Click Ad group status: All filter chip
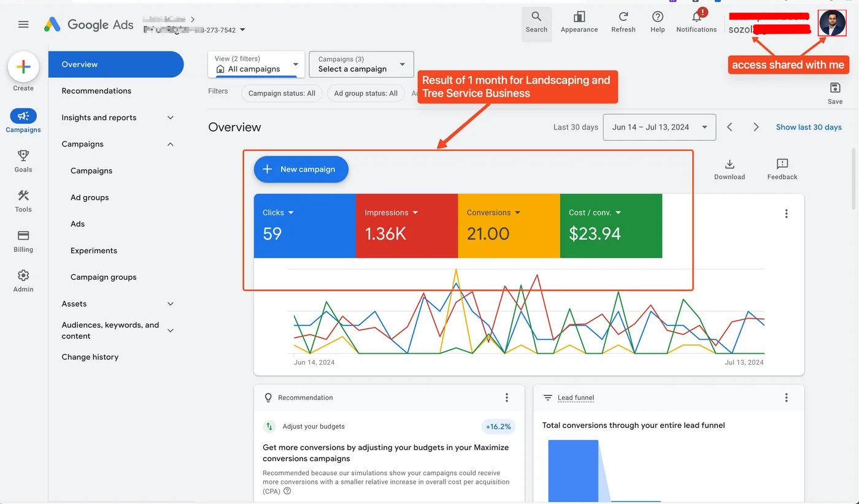 click(366, 93)
